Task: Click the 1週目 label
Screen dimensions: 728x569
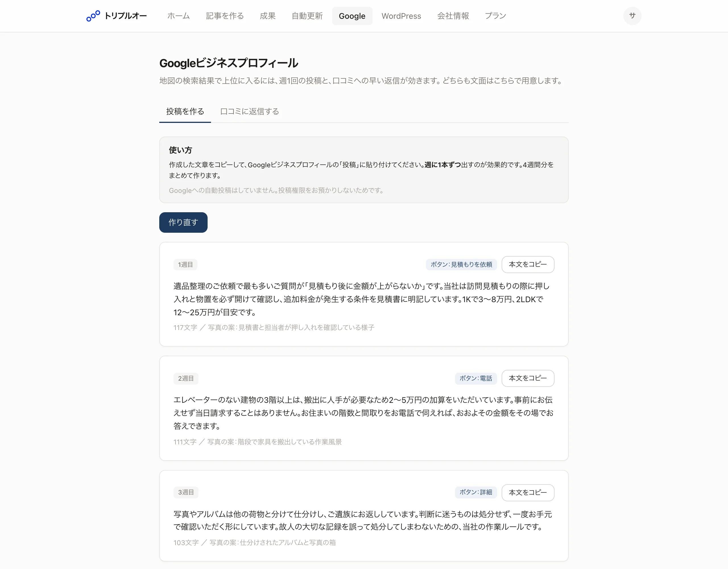Action: click(185, 265)
